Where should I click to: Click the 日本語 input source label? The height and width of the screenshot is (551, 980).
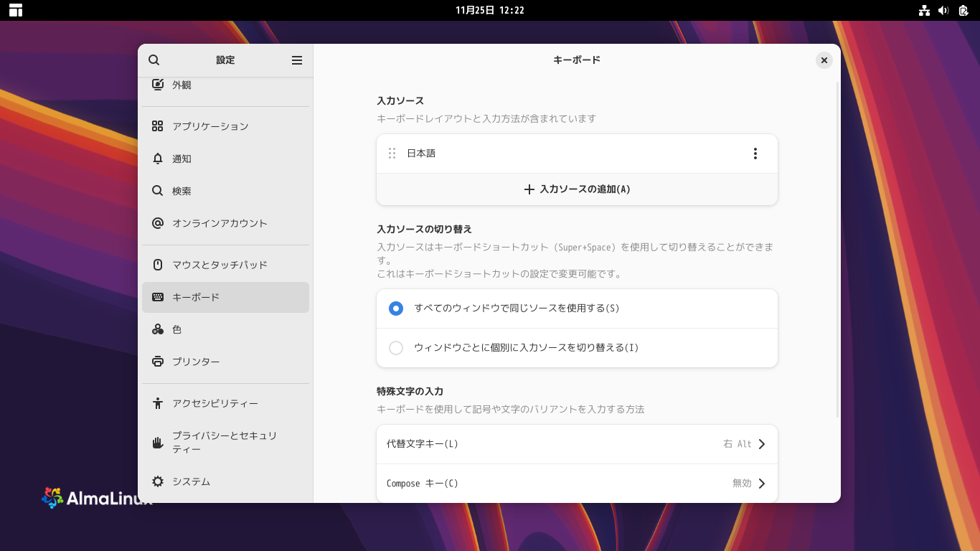pos(421,154)
